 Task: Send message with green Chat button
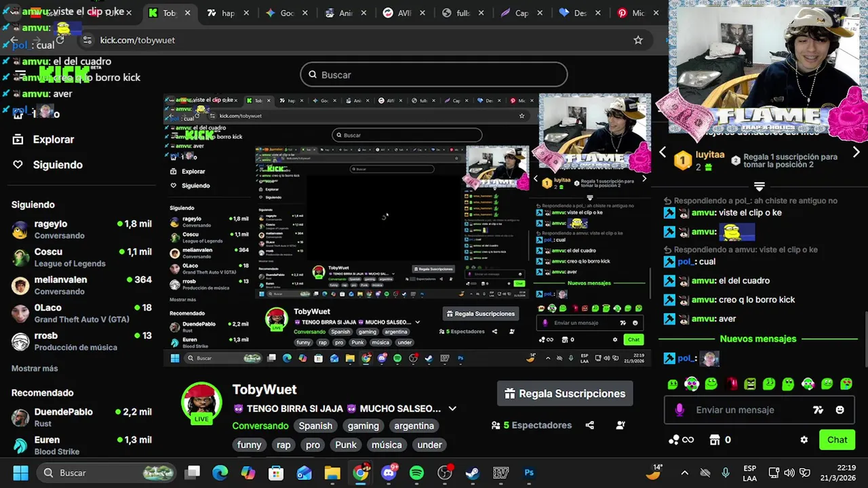point(837,440)
